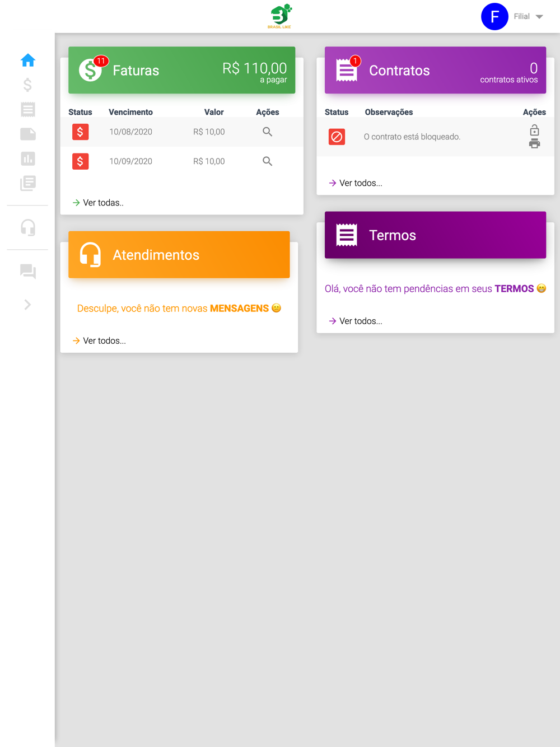Open the headset support sidebar icon
This screenshot has height=747, width=560.
tap(27, 227)
